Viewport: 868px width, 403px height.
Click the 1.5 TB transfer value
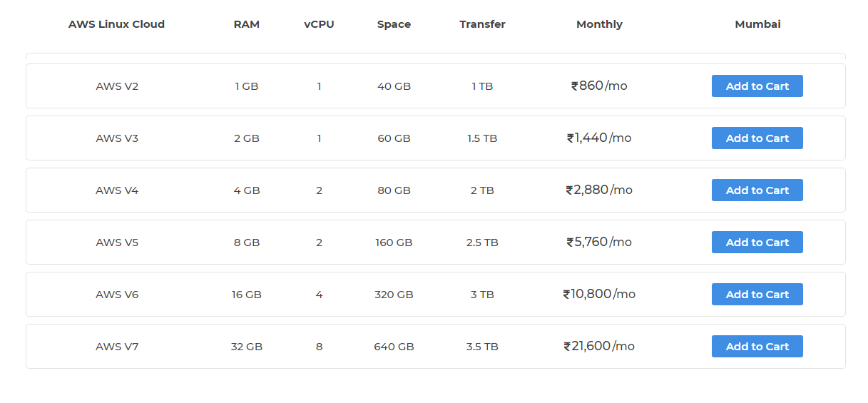482,138
